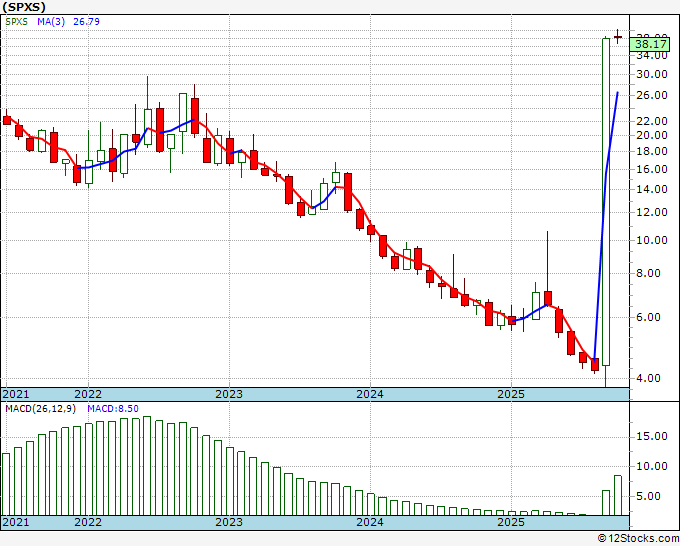Click 2022 on the price chart timeline
This screenshot has height=546, width=680.
click(x=88, y=394)
